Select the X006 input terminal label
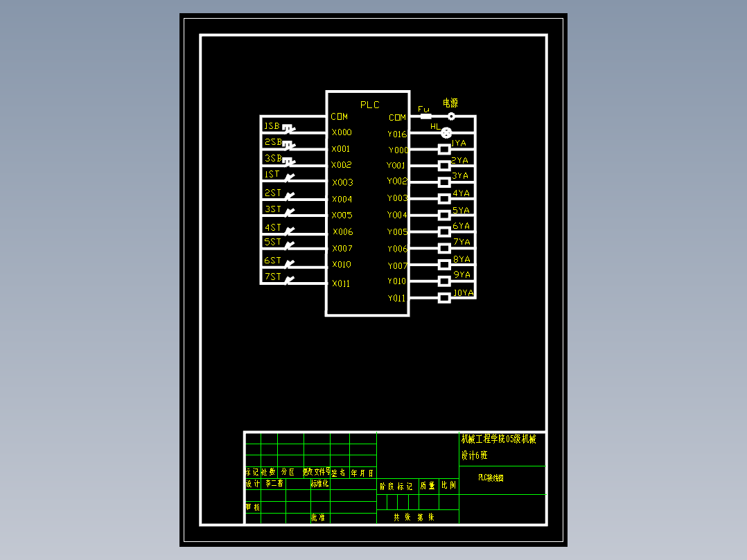This screenshot has width=747, height=560. 343,231
